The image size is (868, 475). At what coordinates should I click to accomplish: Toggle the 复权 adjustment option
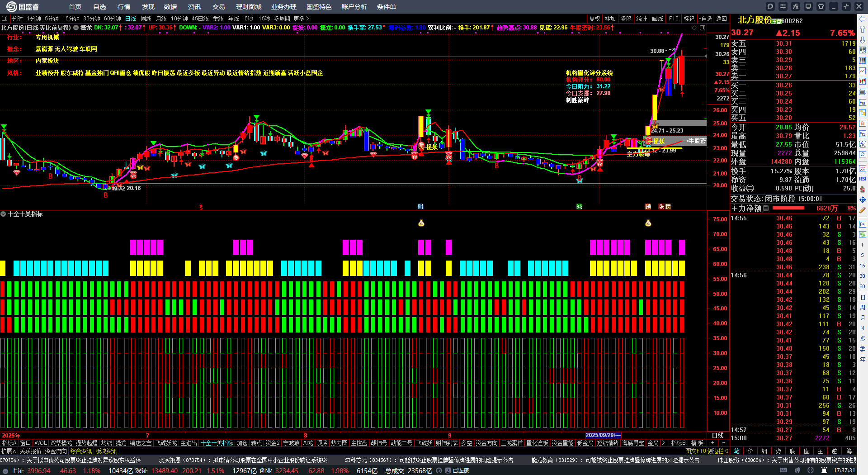pos(595,19)
